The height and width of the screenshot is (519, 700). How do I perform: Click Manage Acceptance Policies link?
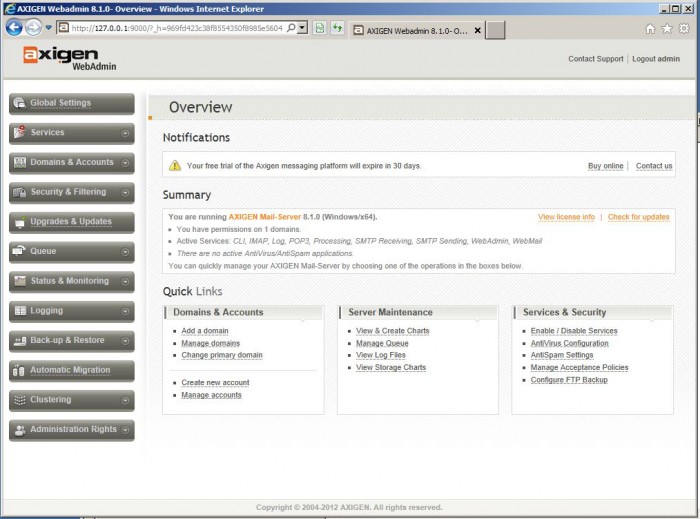tap(579, 367)
